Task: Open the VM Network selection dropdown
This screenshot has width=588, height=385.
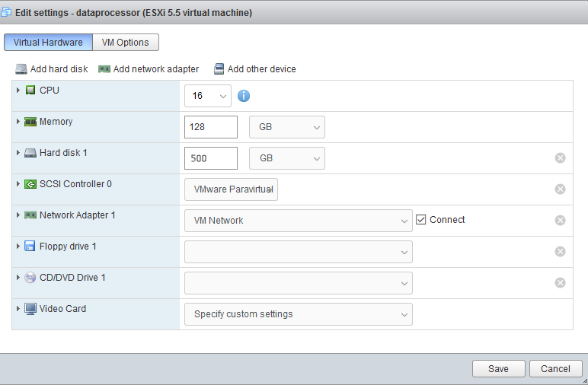Action: 298,221
